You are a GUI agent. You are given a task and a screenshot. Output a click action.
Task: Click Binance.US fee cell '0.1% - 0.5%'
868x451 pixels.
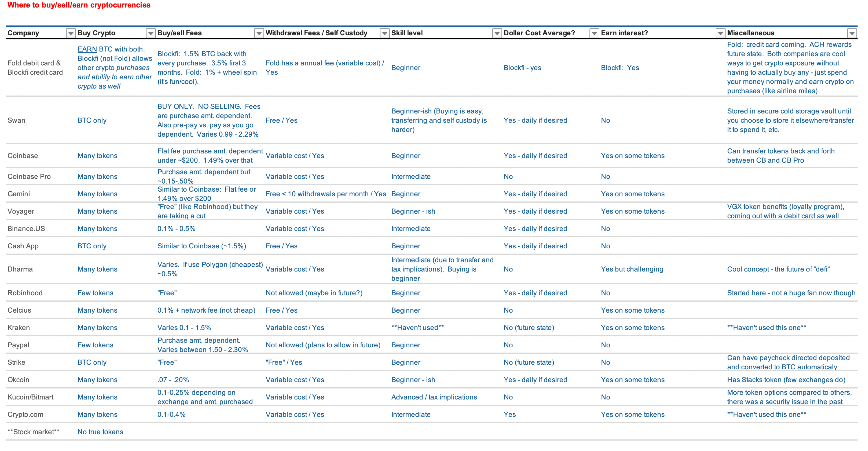click(x=176, y=229)
